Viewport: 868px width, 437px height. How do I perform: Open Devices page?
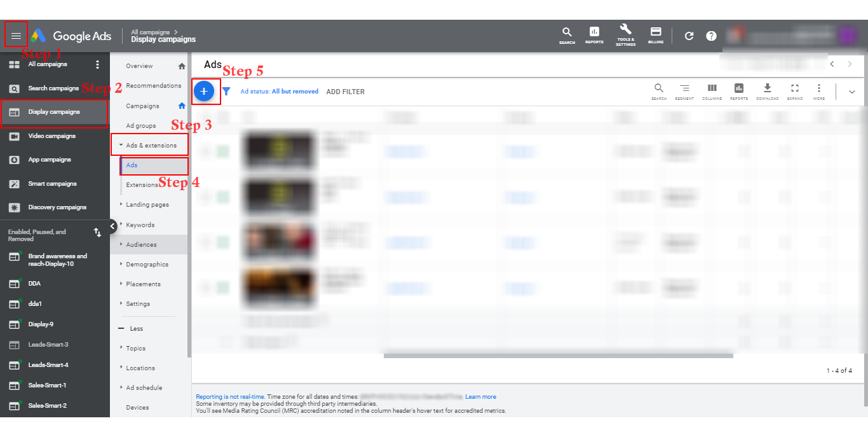pos(137,408)
